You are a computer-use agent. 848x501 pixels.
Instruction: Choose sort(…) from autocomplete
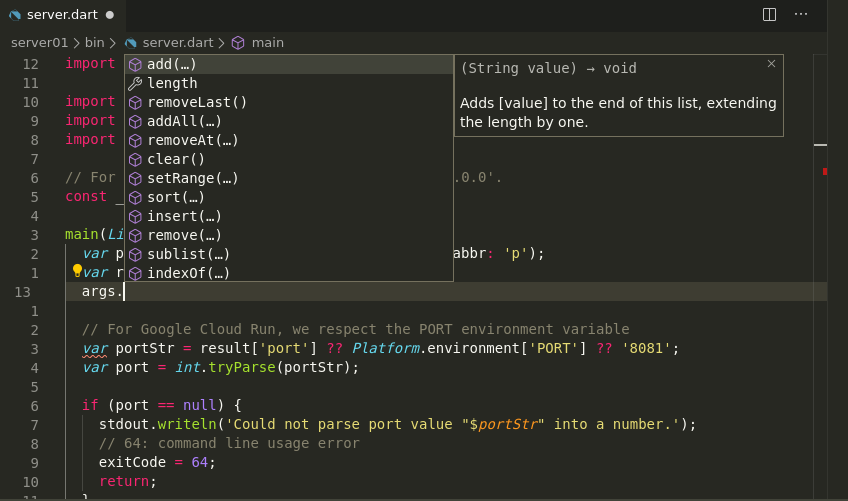tap(289, 197)
